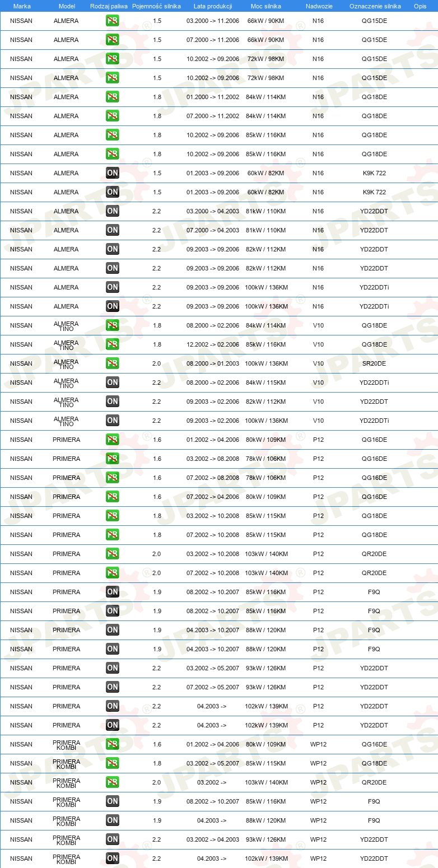The height and width of the screenshot is (868, 438).
Task: Select date range 08.2000 -> 01.2003
Action: pos(213,363)
